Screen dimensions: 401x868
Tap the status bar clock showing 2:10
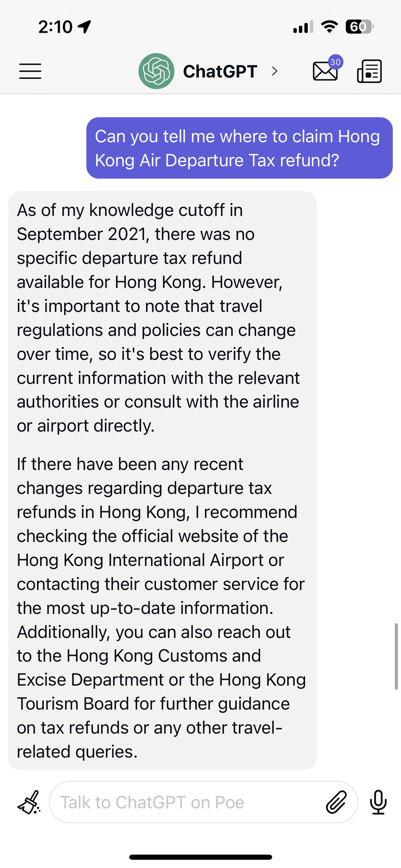[x=55, y=27]
